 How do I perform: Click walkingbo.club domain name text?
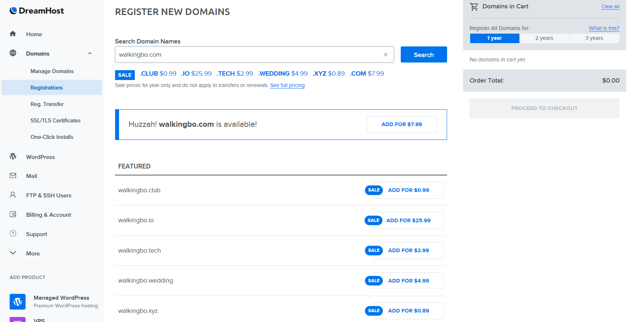[x=139, y=190]
